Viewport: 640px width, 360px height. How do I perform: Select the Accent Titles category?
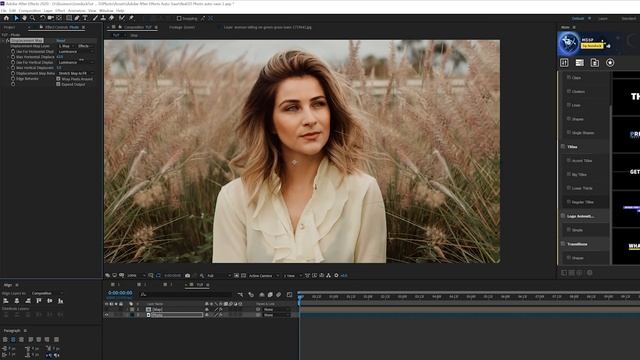click(x=582, y=160)
